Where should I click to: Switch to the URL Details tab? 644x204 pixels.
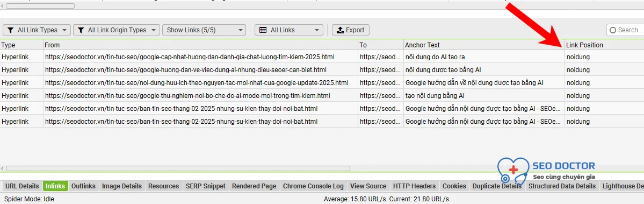pyautogui.click(x=22, y=186)
